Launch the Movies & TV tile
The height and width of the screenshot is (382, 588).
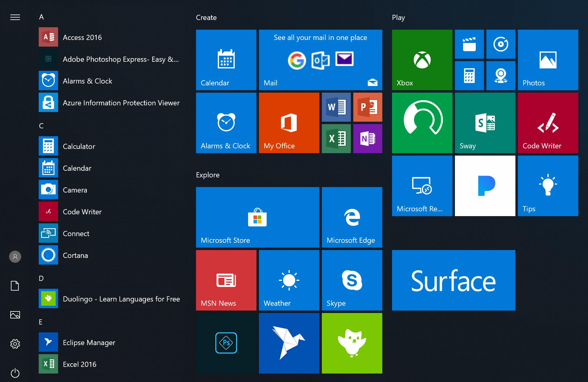coord(469,44)
